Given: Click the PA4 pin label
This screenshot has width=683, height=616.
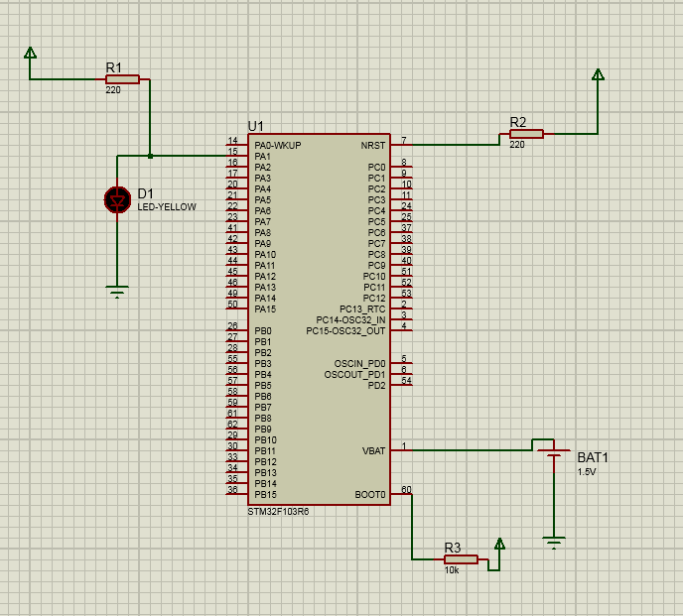Looking at the screenshot, I should tap(263, 188).
